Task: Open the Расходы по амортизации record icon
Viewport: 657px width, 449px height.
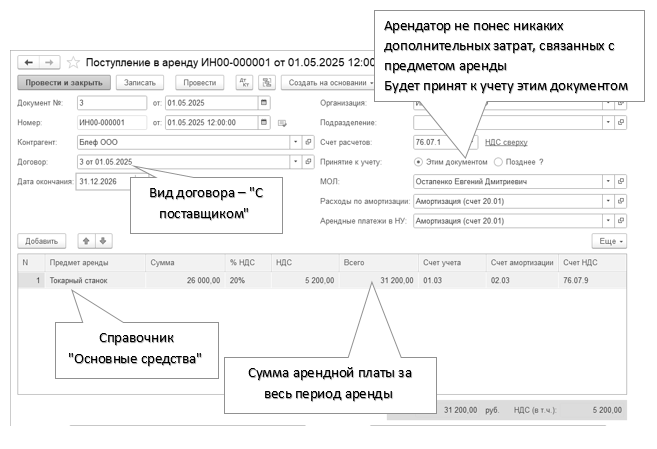Action: tap(621, 201)
